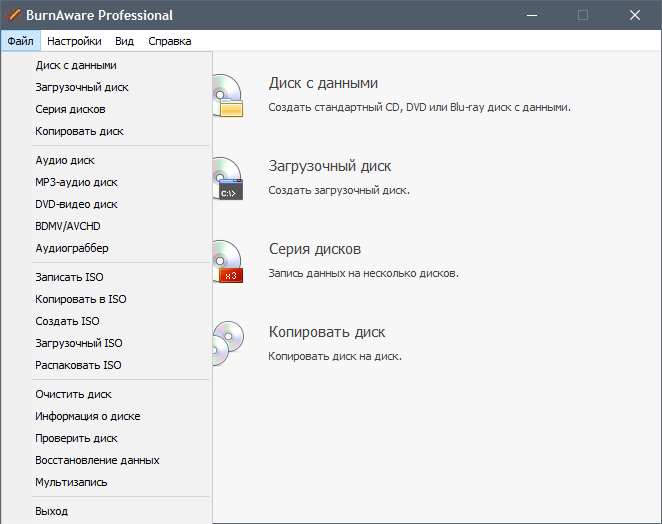This screenshot has height=524, width=662.
Task: Select DVD-видео диск in the menu
Action: (76, 204)
